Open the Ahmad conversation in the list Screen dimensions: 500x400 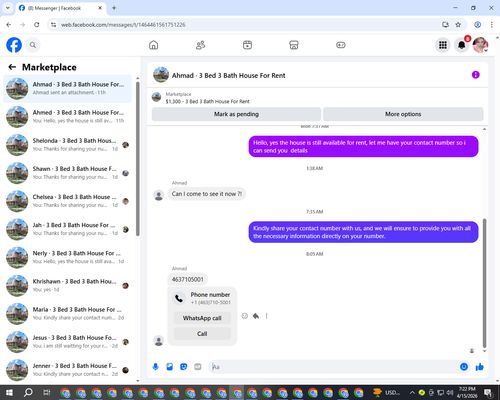click(68, 89)
